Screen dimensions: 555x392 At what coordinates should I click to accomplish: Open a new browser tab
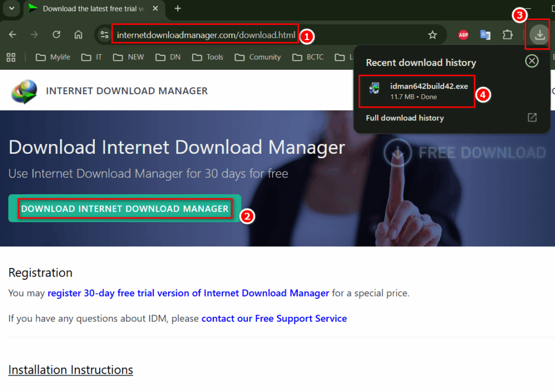pyautogui.click(x=178, y=9)
